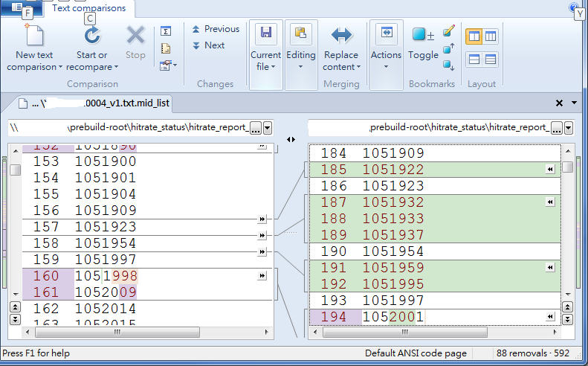Copy line 158 change to right
This screenshot has height=366, width=588.
pos(262,235)
